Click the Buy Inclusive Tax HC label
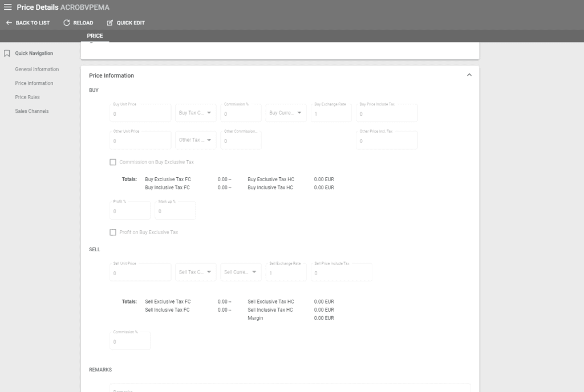 tap(270, 187)
